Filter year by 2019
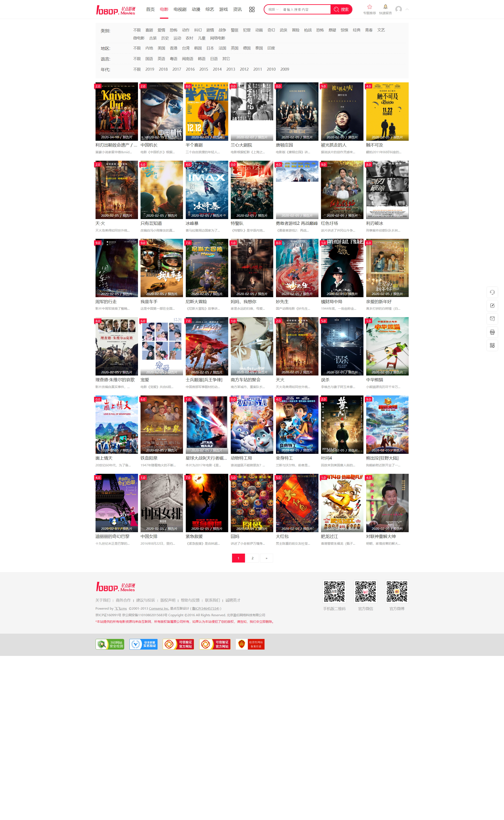The image size is (504, 820). pos(150,69)
